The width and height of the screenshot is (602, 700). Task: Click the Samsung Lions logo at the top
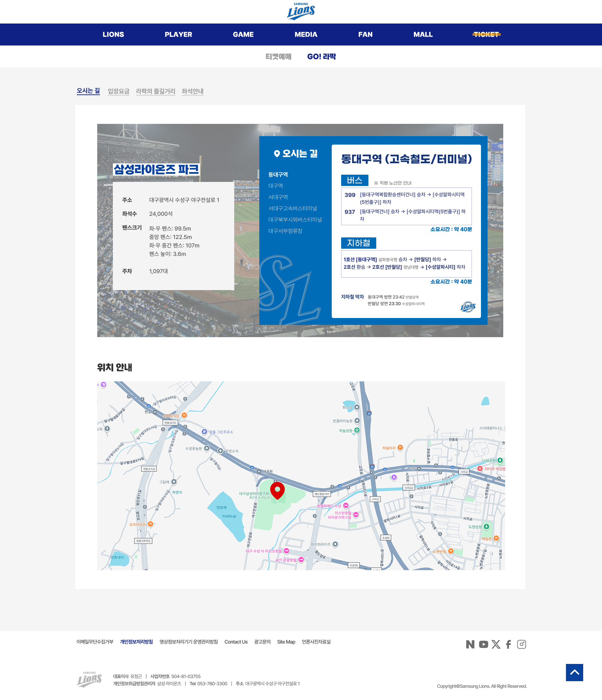(301, 12)
